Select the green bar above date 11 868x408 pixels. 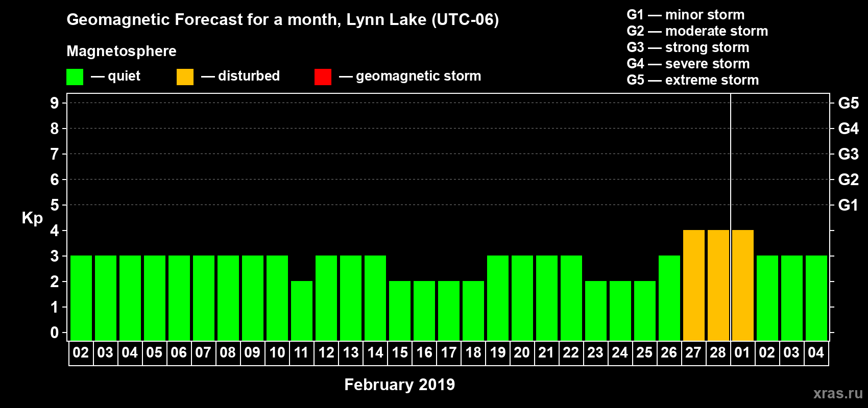[x=302, y=311]
